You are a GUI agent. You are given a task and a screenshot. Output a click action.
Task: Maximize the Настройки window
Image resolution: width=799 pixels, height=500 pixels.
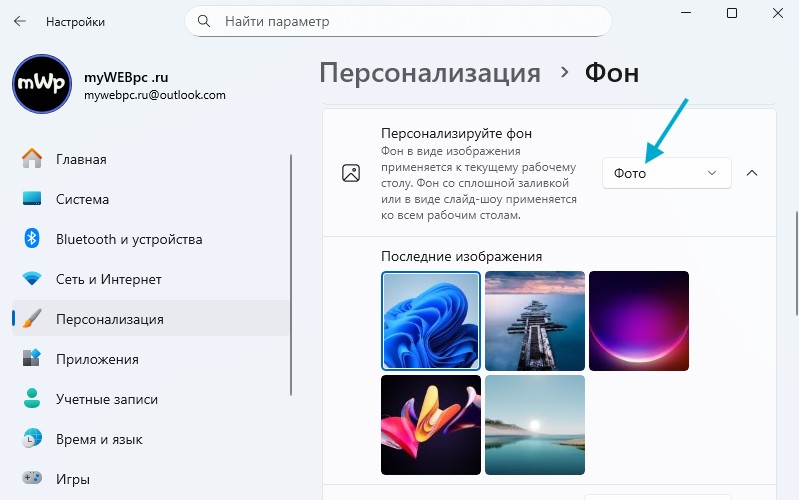click(732, 13)
